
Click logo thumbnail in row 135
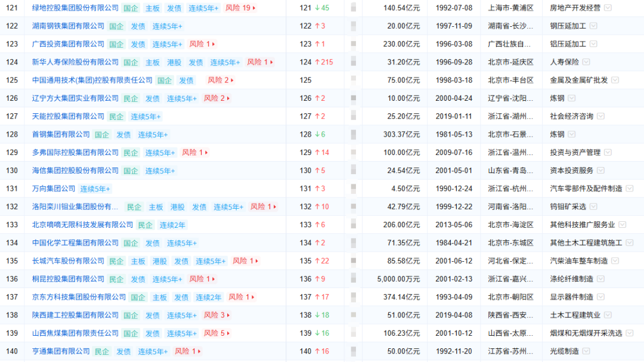point(353,261)
